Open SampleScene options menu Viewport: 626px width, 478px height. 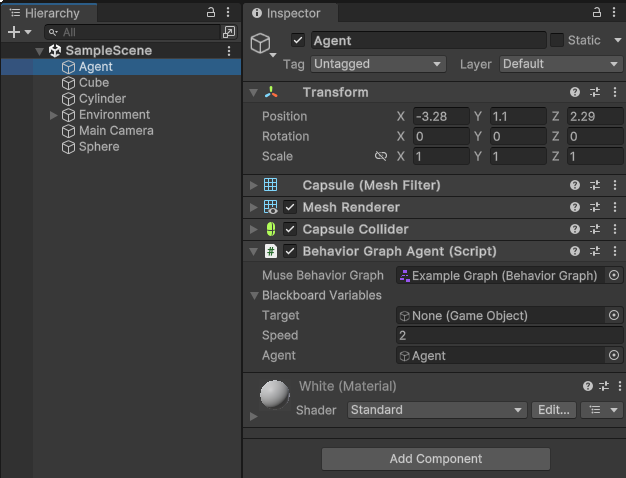click(229, 51)
